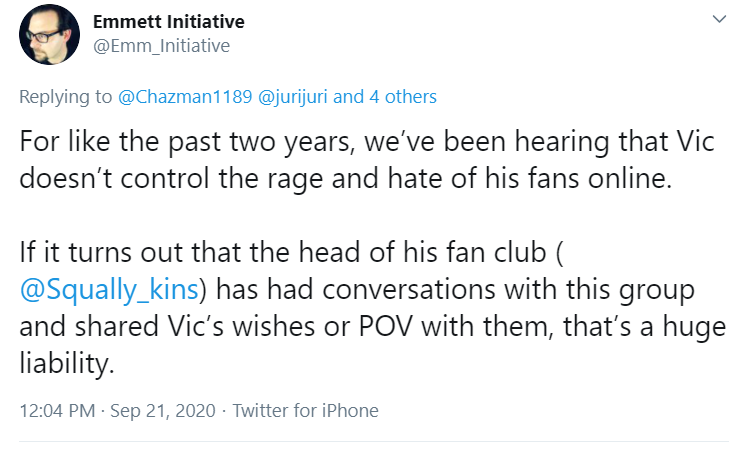Open Emmett Initiative's profile picture

[50, 34]
